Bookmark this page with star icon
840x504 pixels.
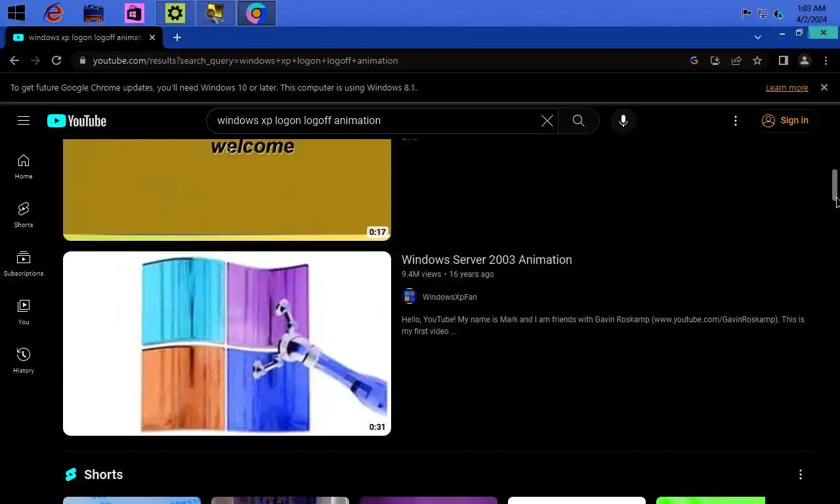click(757, 60)
